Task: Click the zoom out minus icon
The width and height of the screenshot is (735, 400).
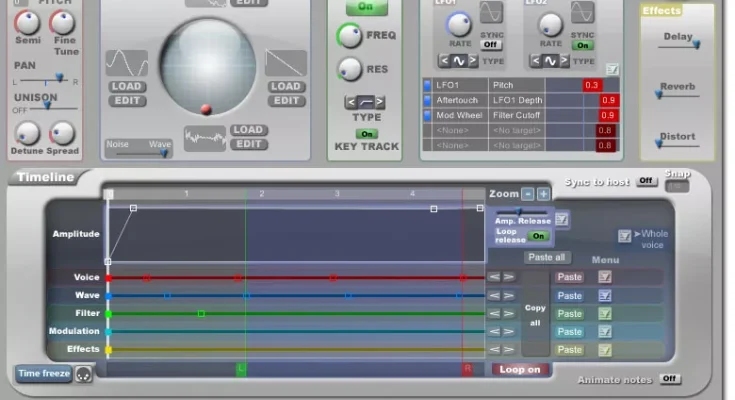Action: pos(528,194)
